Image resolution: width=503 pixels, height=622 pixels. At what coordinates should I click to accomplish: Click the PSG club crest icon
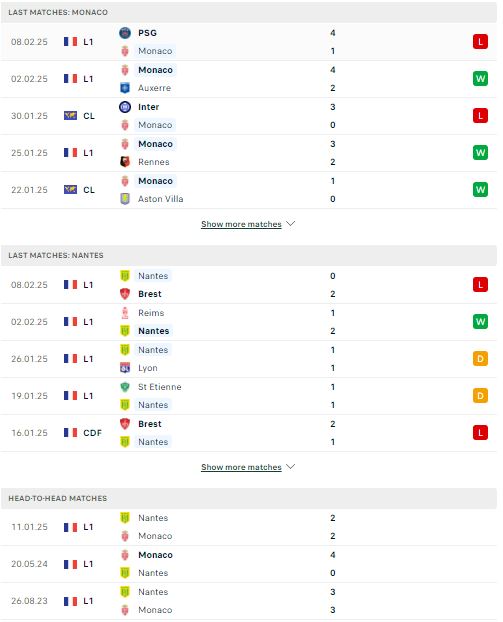[125, 33]
